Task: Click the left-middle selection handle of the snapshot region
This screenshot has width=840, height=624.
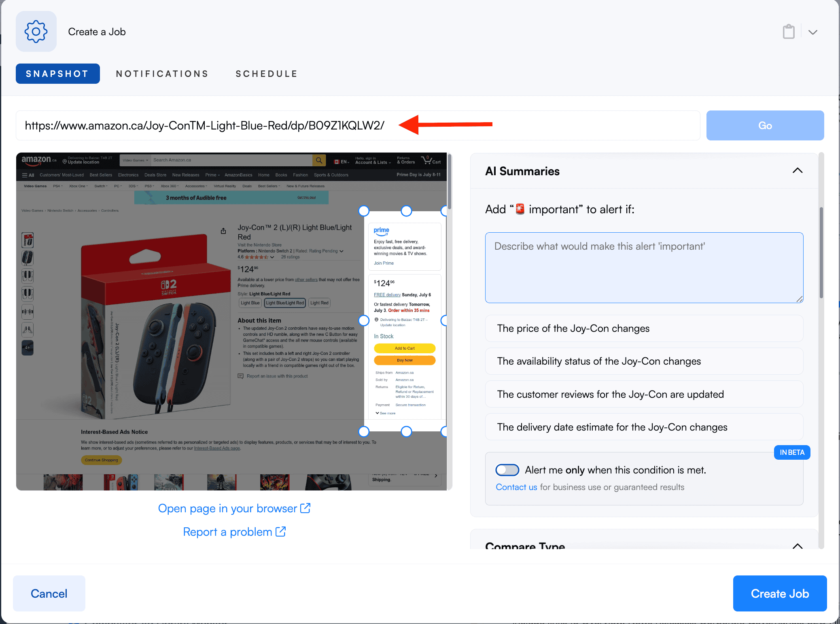Action: [x=364, y=320]
